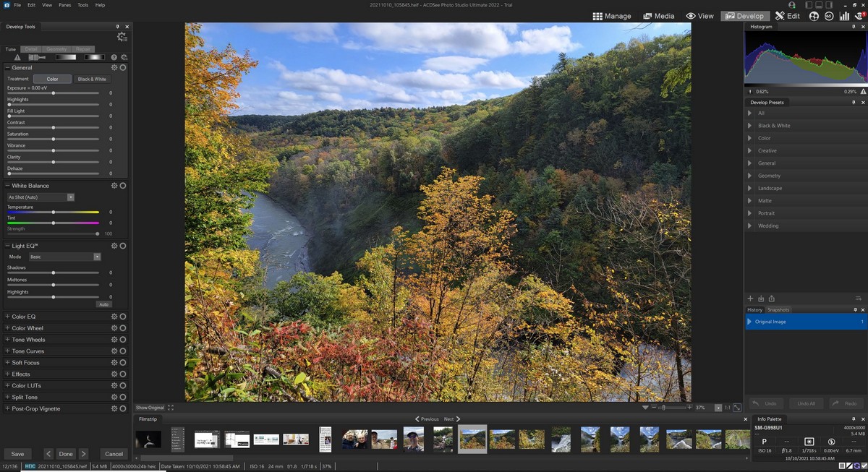Screen dimensions: 868x472
Task: Expand the Color LUTs group
Action: click(x=7, y=385)
